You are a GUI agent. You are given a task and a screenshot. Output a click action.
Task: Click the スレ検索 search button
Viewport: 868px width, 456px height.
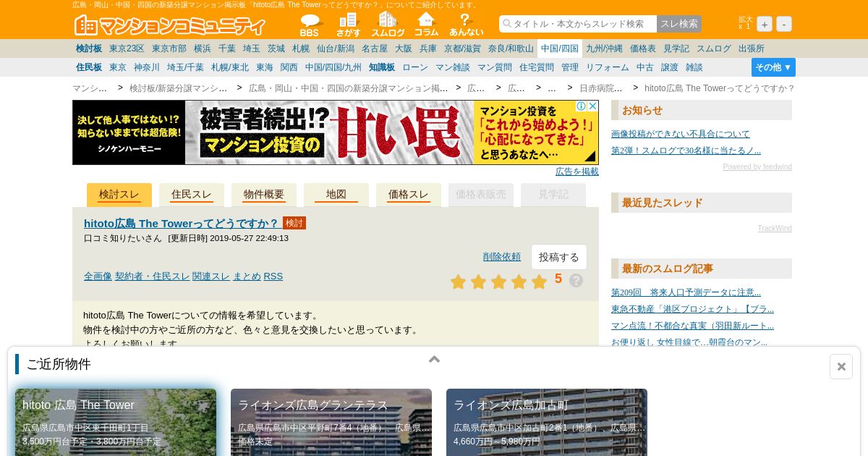[x=679, y=24]
